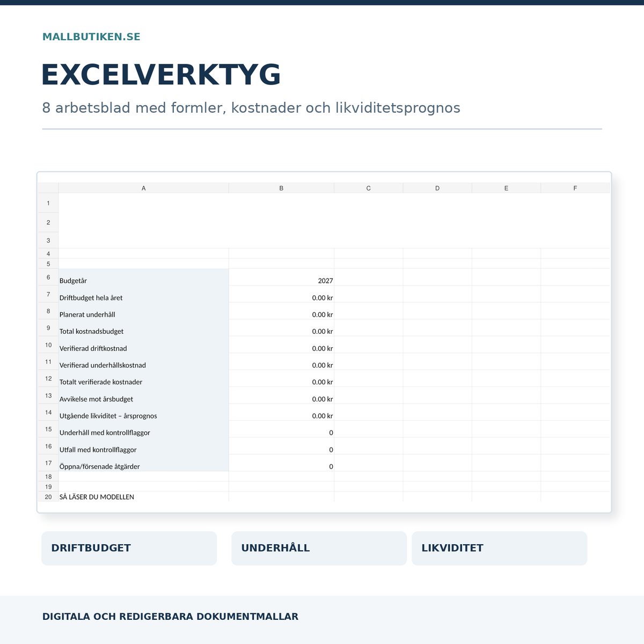Click the 2027 value cell
Image resolution: width=644 pixels, height=644 pixels.
click(x=281, y=277)
